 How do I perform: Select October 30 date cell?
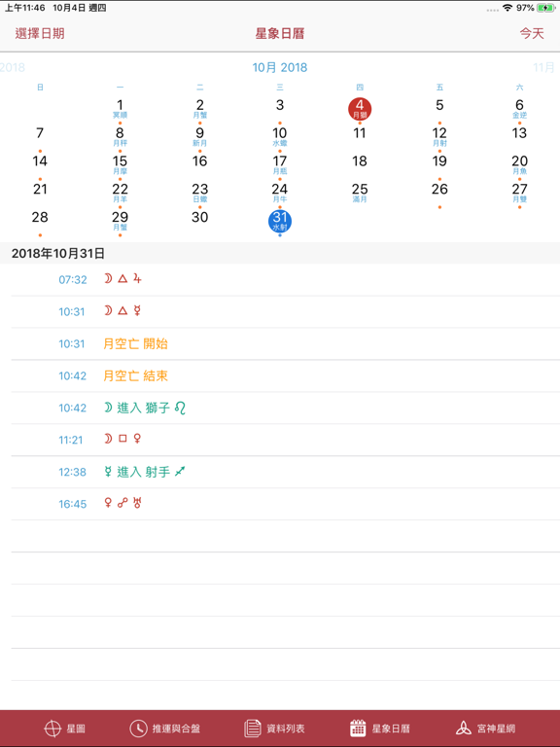(200, 218)
